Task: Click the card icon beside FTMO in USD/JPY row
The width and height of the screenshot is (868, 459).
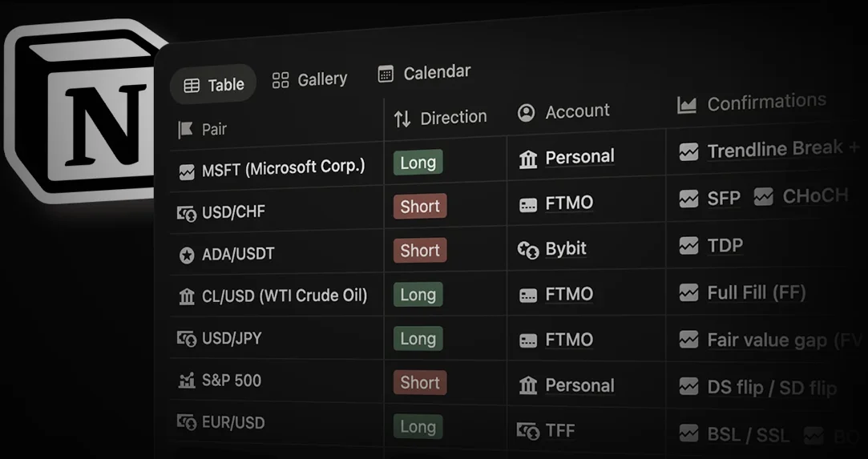Action: [x=528, y=341]
